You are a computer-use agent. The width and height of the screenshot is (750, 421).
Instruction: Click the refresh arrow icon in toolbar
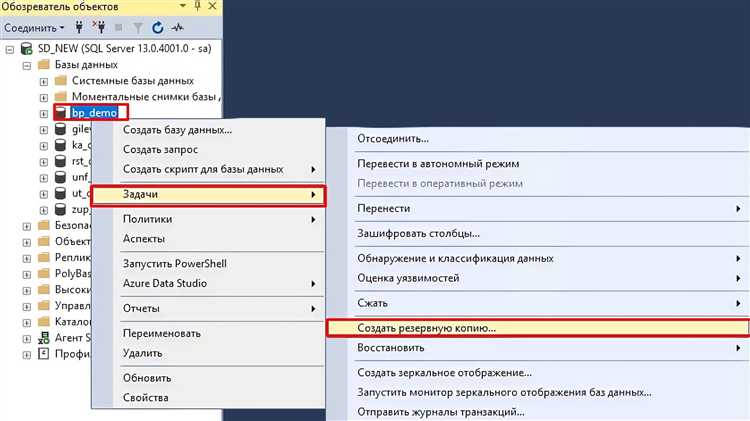pos(157,27)
